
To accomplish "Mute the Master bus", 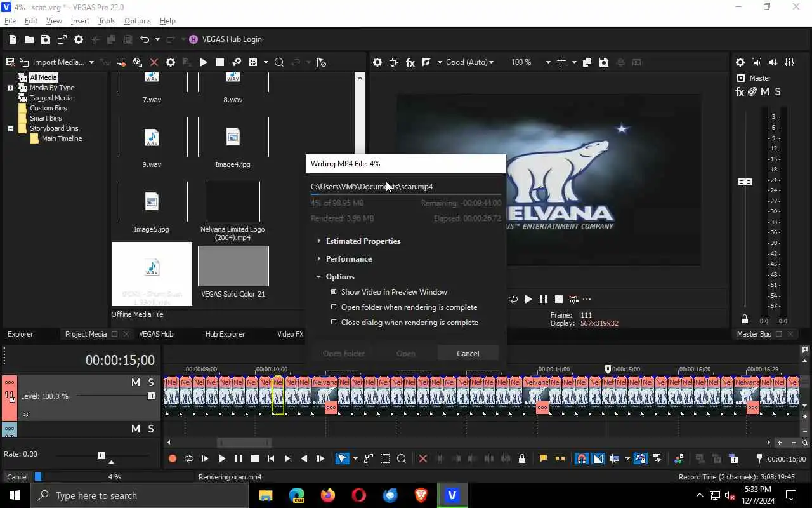I will pyautogui.click(x=765, y=92).
